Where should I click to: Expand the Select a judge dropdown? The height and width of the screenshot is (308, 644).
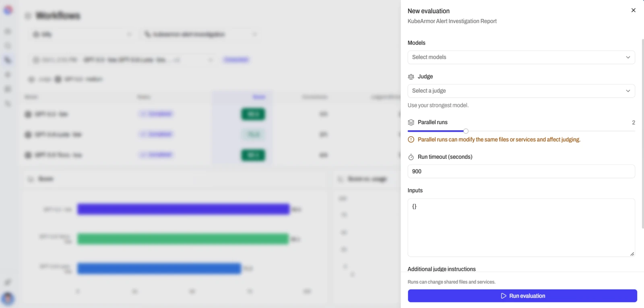pos(521,91)
